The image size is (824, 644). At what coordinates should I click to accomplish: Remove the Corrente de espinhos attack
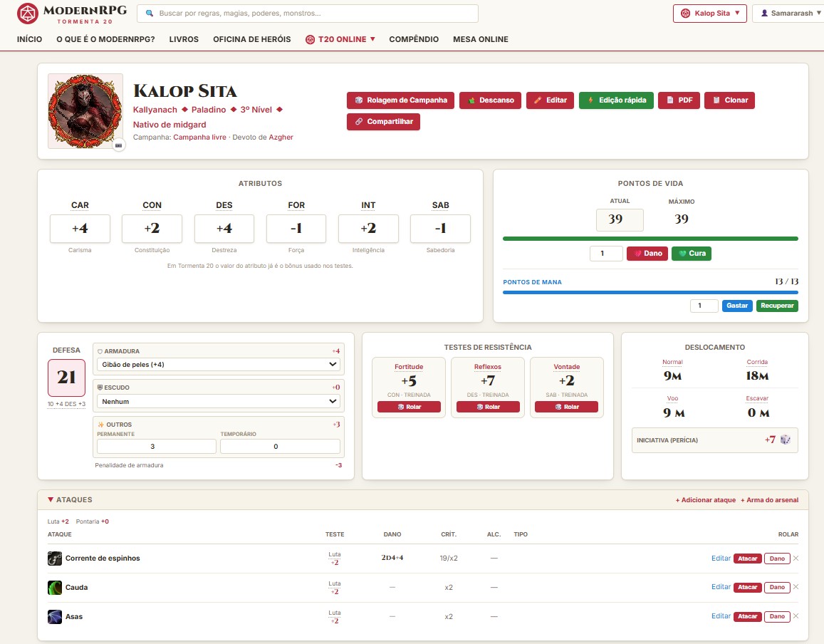tap(796, 559)
